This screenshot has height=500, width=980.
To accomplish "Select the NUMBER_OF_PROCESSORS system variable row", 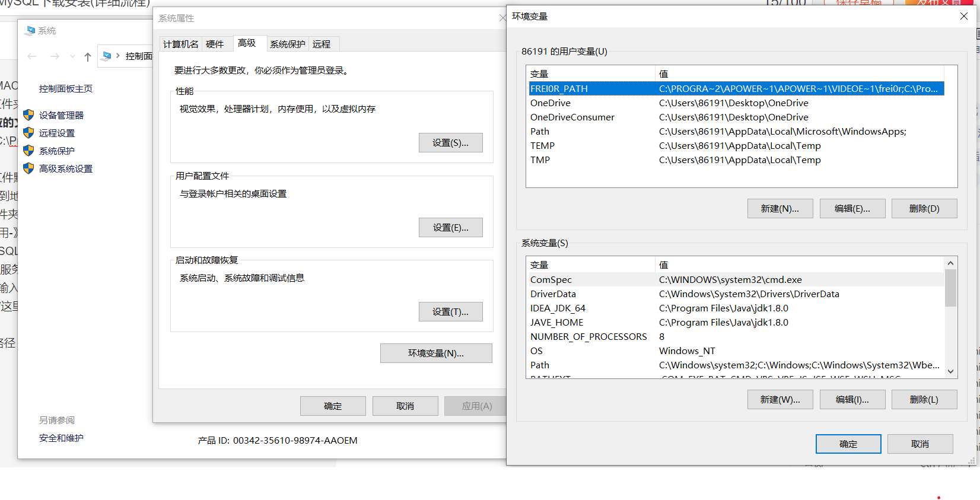I will pos(736,337).
